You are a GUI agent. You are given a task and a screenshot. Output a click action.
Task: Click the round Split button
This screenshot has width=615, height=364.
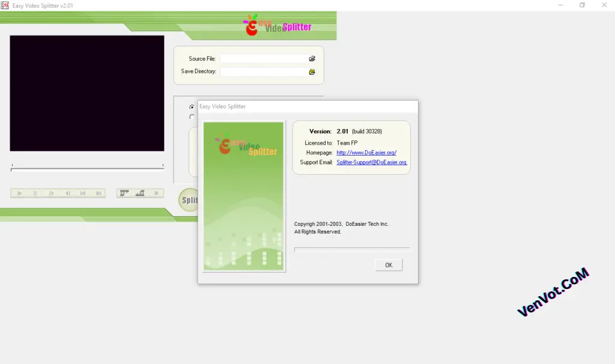click(189, 200)
